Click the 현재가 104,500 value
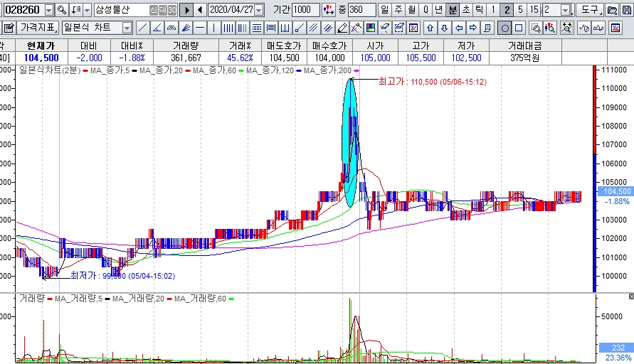 point(41,58)
